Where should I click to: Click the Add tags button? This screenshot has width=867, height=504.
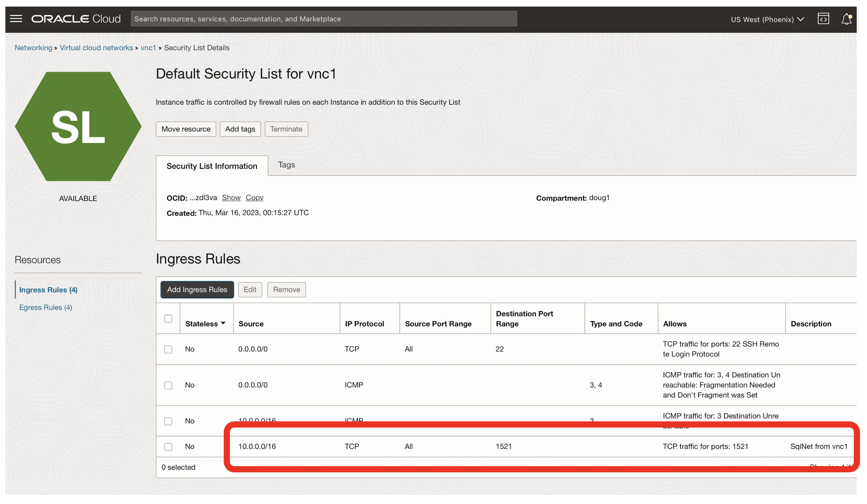tap(240, 129)
